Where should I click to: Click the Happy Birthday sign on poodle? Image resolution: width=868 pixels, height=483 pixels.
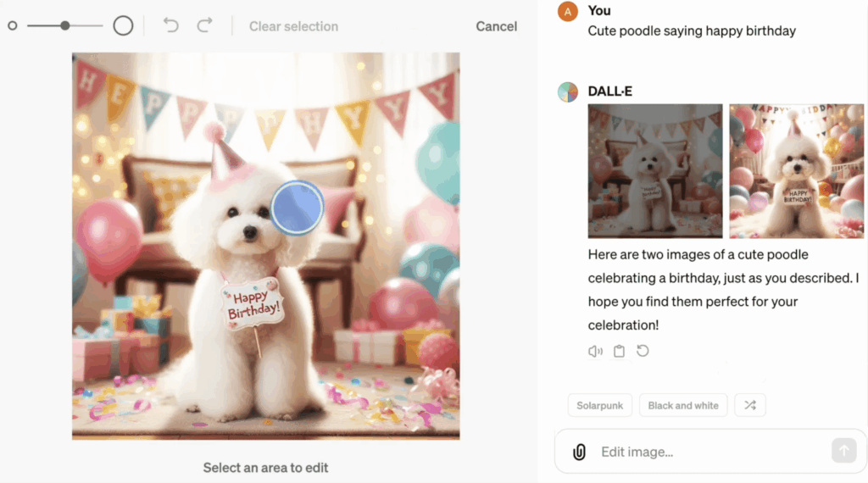253,303
